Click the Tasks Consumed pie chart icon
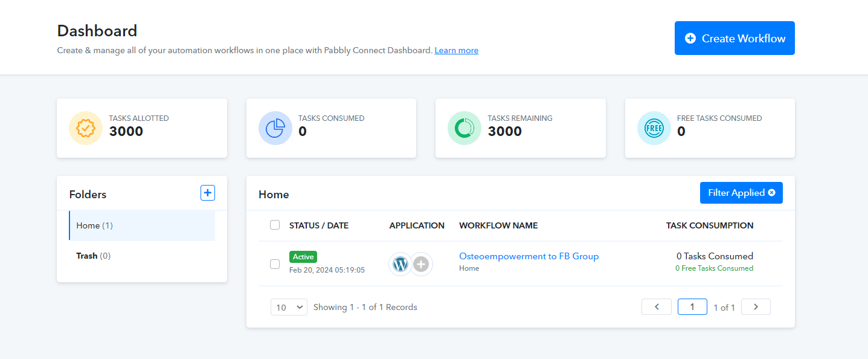 pyautogui.click(x=275, y=128)
